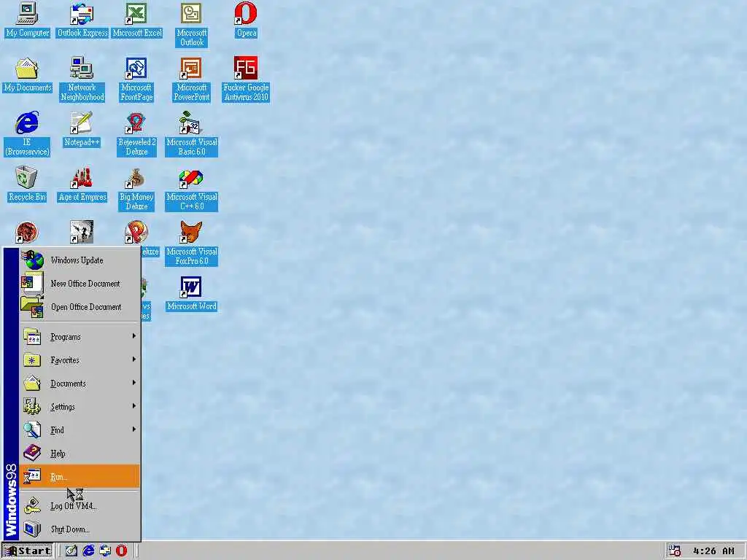The image size is (747, 560).
Task: Choose Windows Update in Start menu
Action: [x=80, y=260]
